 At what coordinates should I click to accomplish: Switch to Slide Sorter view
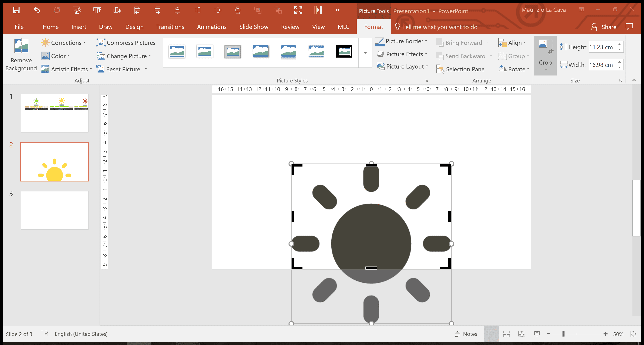506,334
